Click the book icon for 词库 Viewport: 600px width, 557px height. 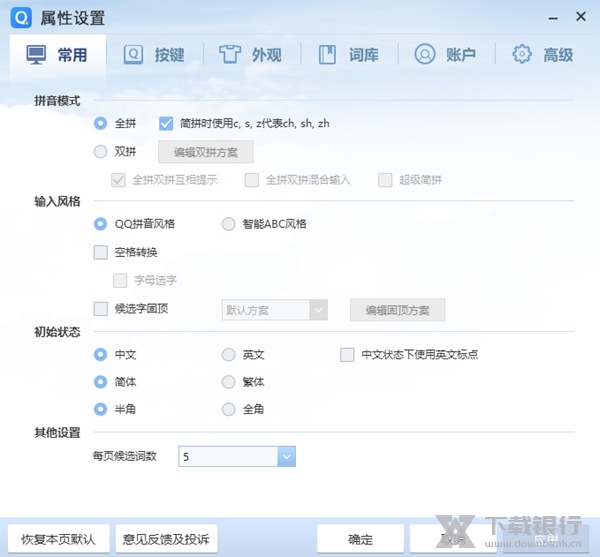tap(327, 54)
